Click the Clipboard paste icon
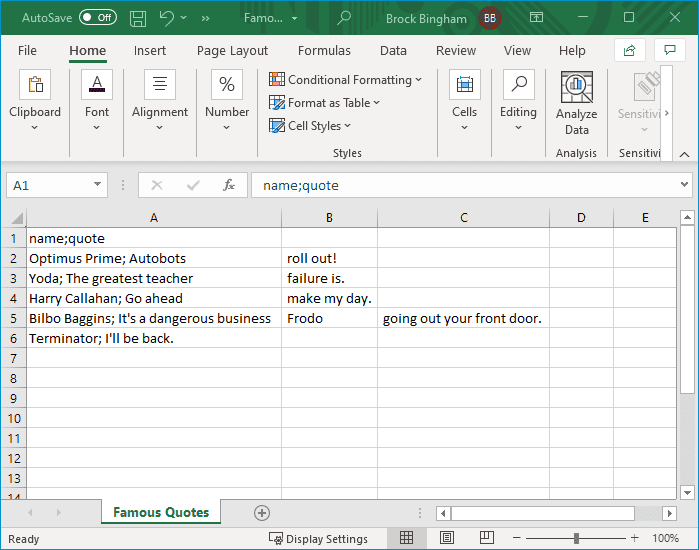Viewport: 699px width, 550px height. (35, 84)
